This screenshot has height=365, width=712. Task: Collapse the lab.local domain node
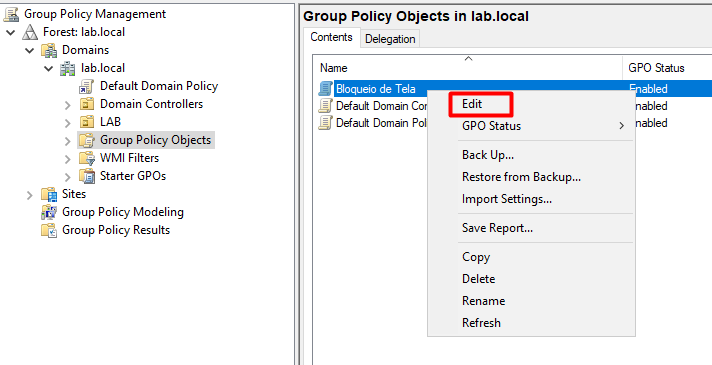(49, 69)
